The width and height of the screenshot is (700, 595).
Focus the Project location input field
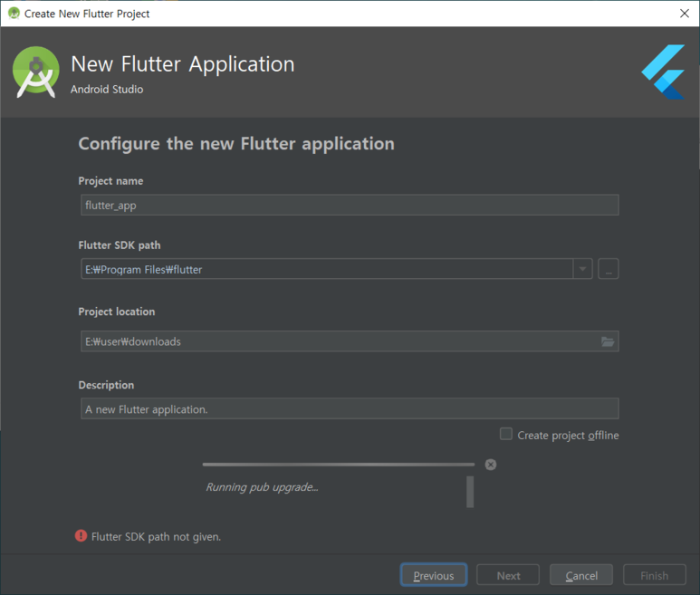[350, 341]
